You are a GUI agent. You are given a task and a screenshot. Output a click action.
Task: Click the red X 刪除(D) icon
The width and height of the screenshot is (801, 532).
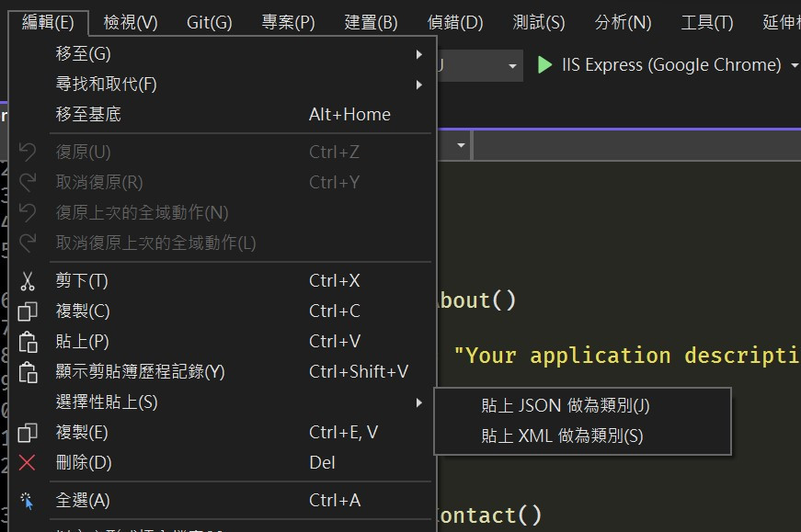(27, 462)
